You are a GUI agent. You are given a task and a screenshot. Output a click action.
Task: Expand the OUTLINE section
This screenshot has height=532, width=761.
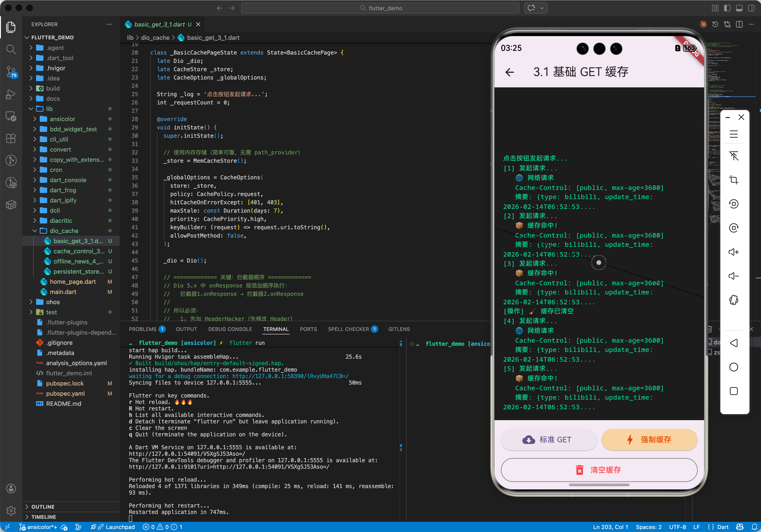(43, 507)
